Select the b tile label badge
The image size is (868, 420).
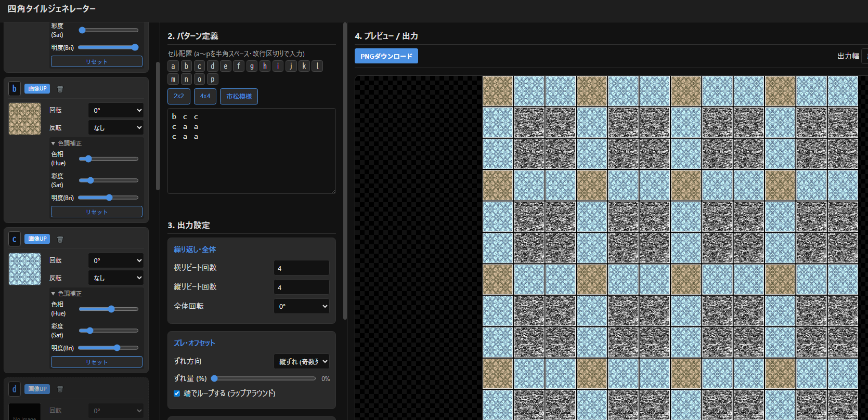pyautogui.click(x=14, y=89)
